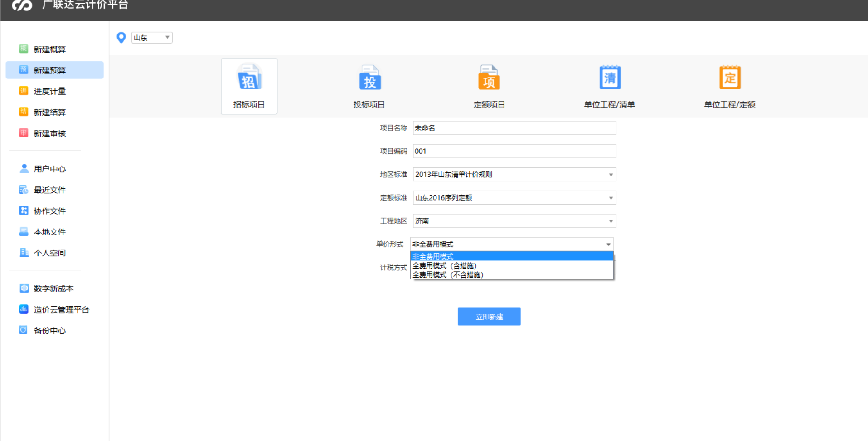Click the 用户中心 user icon
Screen dimensions: 868x441
click(24, 168)
